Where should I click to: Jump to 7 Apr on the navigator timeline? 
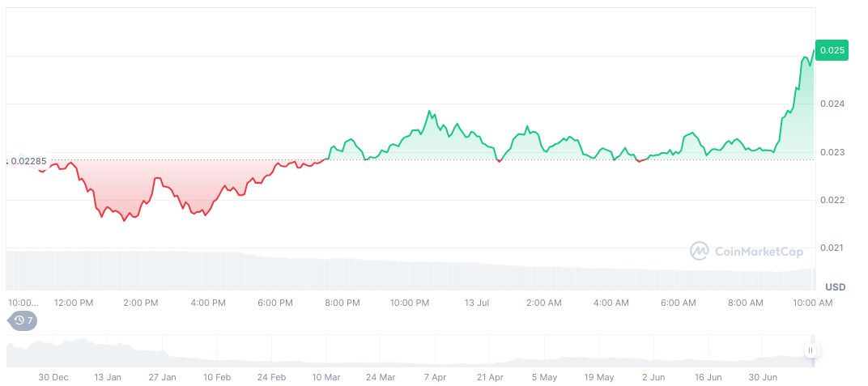pos(435,377)
